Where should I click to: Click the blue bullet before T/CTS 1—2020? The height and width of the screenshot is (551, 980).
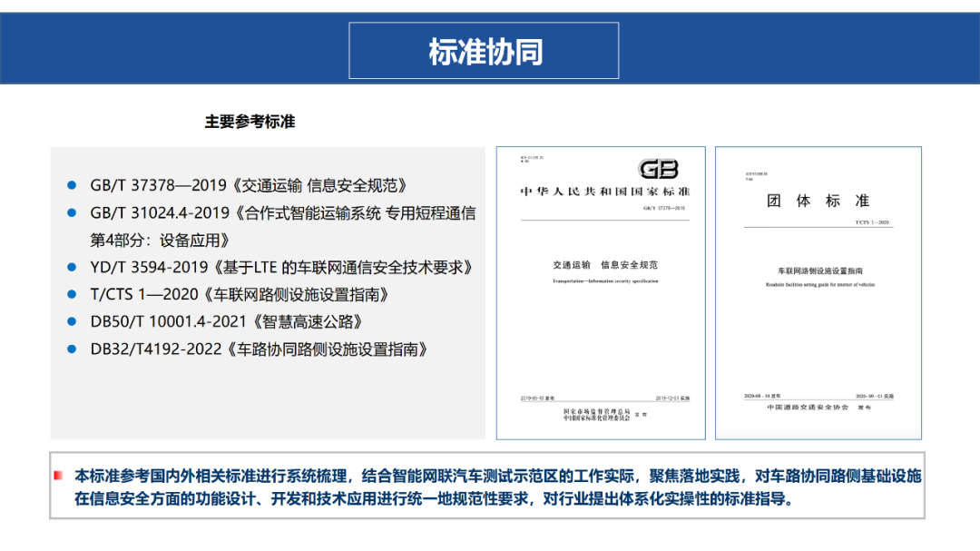[x=72, y=294]
